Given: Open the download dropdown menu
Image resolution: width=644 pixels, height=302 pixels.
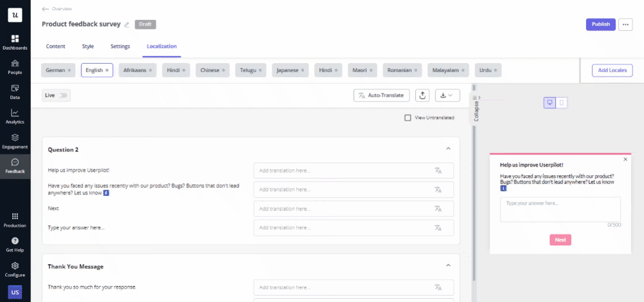Looking at the screenshot, I should 447,95.
